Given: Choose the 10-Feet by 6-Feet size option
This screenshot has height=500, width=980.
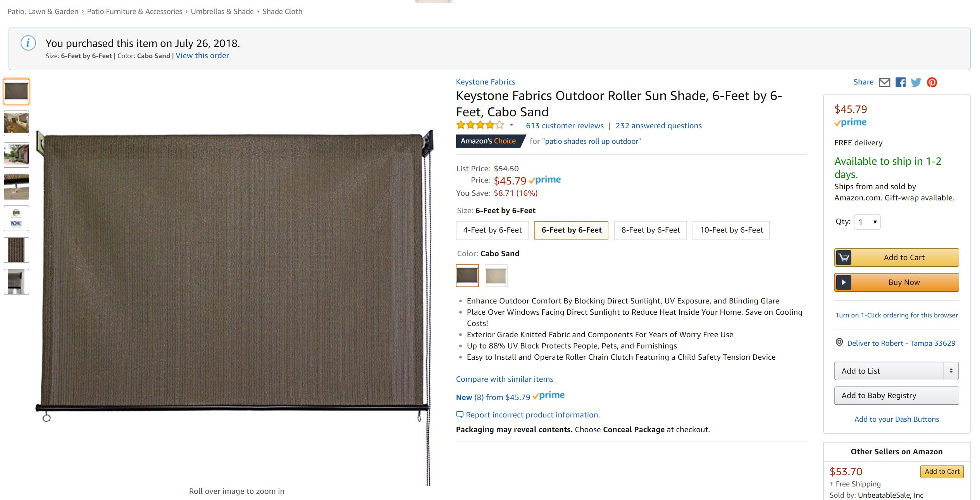Looking at the screenshot, I should click(731, 230).
